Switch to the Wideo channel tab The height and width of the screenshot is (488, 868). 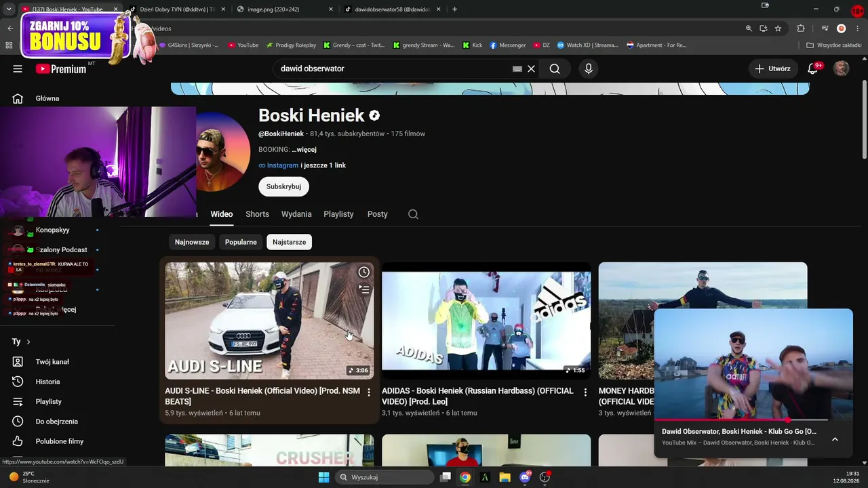coord(222,214)
